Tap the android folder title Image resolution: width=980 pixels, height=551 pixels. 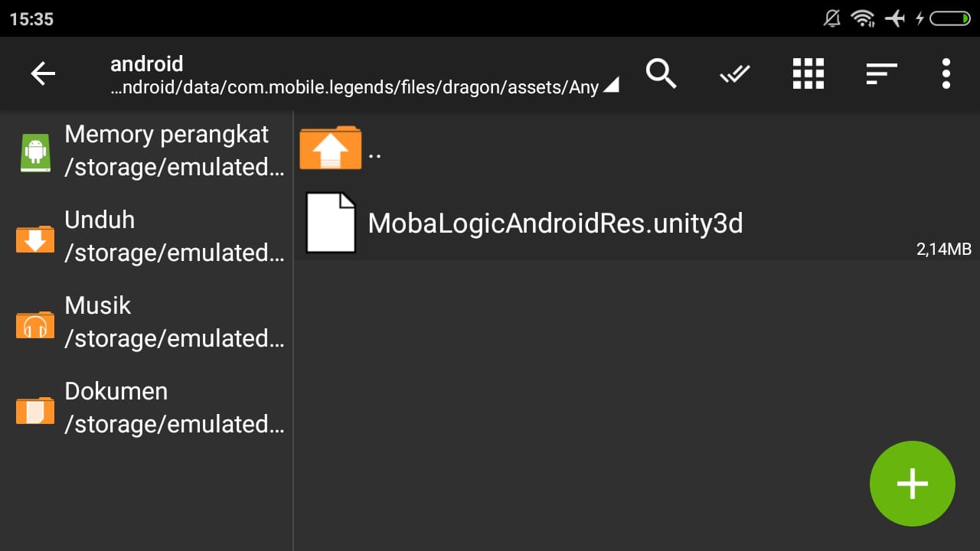tap(147, 64)
